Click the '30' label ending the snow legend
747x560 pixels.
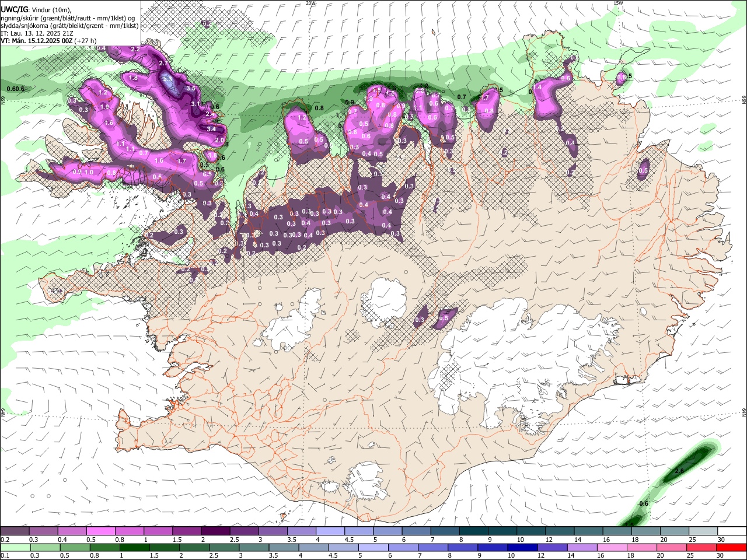tap(721, 540)
